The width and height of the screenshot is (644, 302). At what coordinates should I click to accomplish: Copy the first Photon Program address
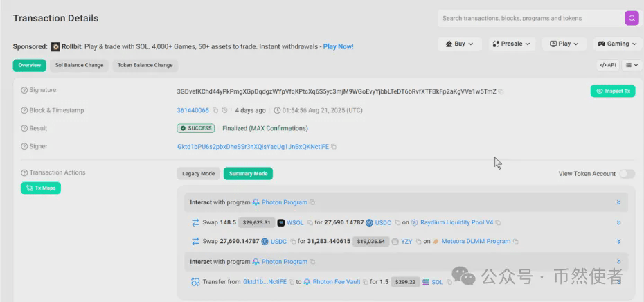312,202
